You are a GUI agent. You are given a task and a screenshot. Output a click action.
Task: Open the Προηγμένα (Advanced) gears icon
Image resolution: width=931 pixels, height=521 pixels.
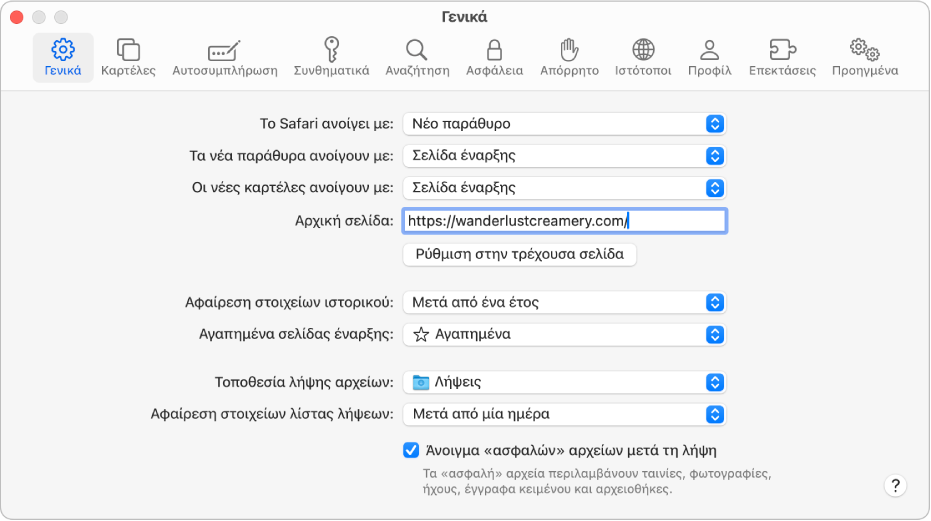[864, 57]
